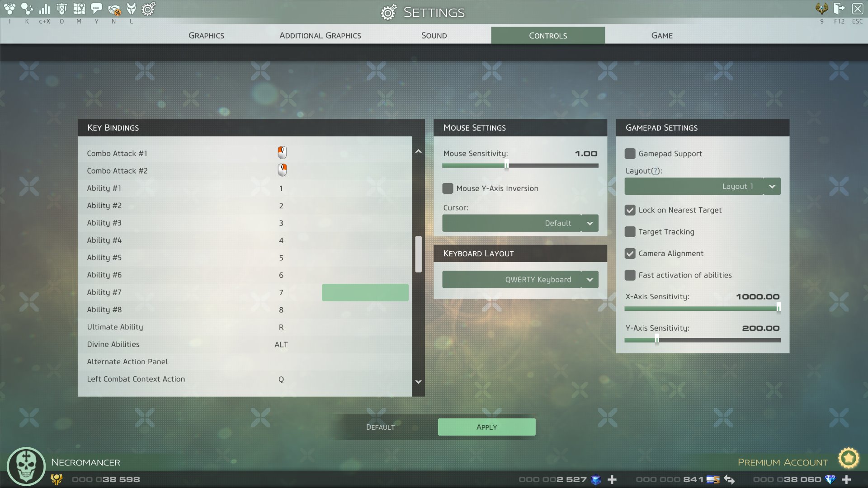Click the highlighted secondary binding for Ability #7
The width and height of the screenshot is (868, 488).
coord(365,292)
